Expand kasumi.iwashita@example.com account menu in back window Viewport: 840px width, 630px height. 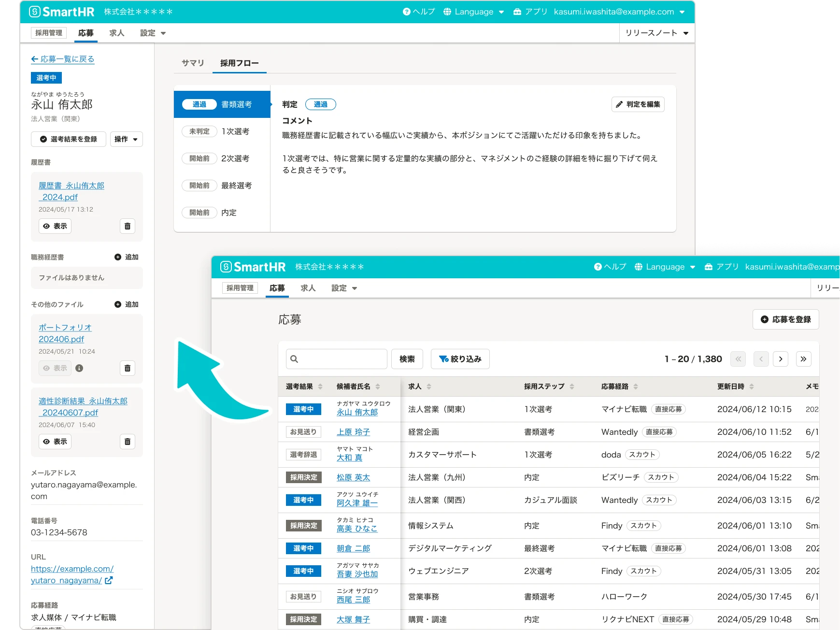[619, 12]
